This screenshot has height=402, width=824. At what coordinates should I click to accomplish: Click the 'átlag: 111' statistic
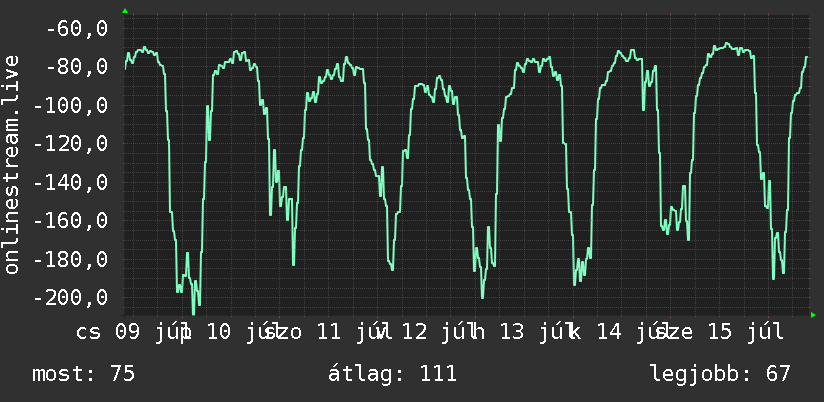pyautogui.click(x=392, y=374)
